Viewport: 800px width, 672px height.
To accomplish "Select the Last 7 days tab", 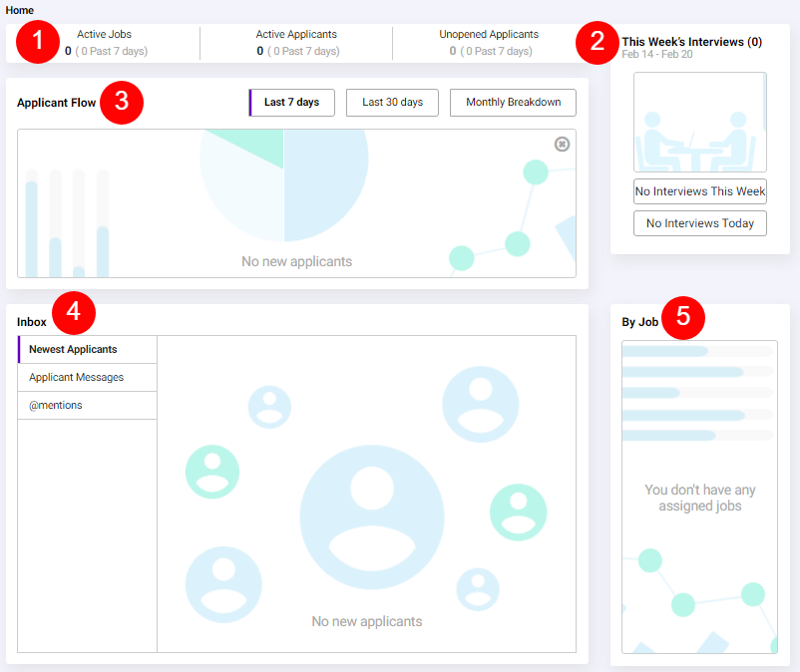I will pyautogui.click(x=292, y=103).
